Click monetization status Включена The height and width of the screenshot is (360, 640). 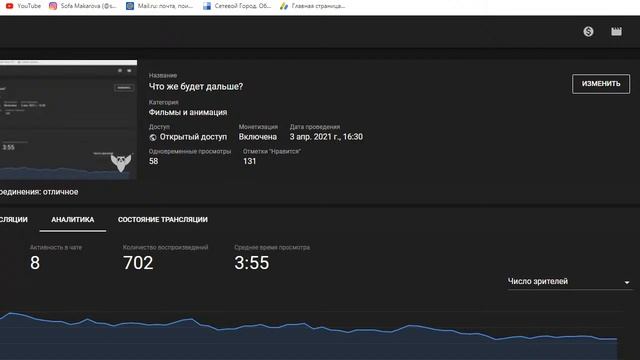click(x=258, y=137)
